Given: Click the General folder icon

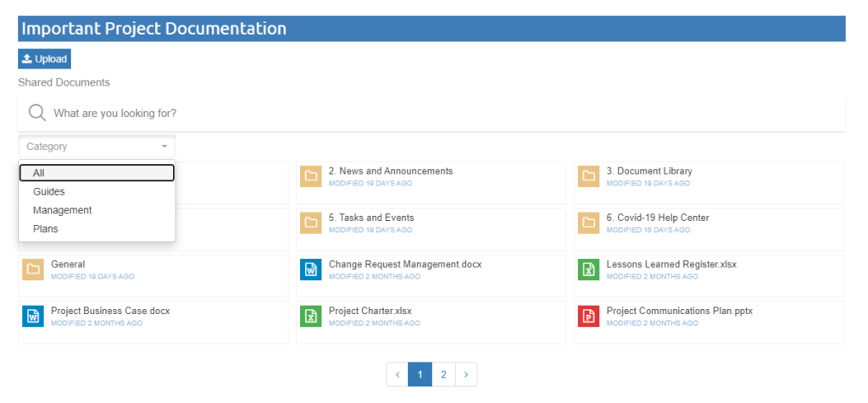Looking at the screenshot, I should 33,269.
